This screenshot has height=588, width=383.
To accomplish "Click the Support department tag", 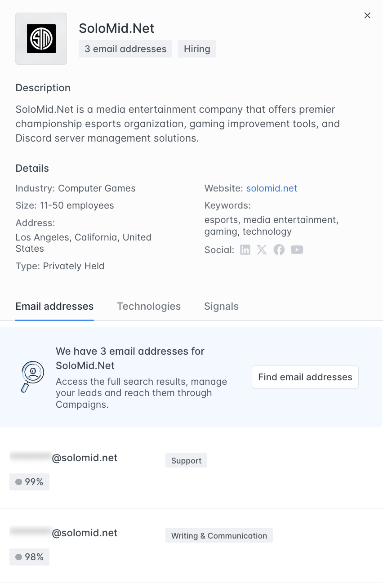I will click(186, 460).
